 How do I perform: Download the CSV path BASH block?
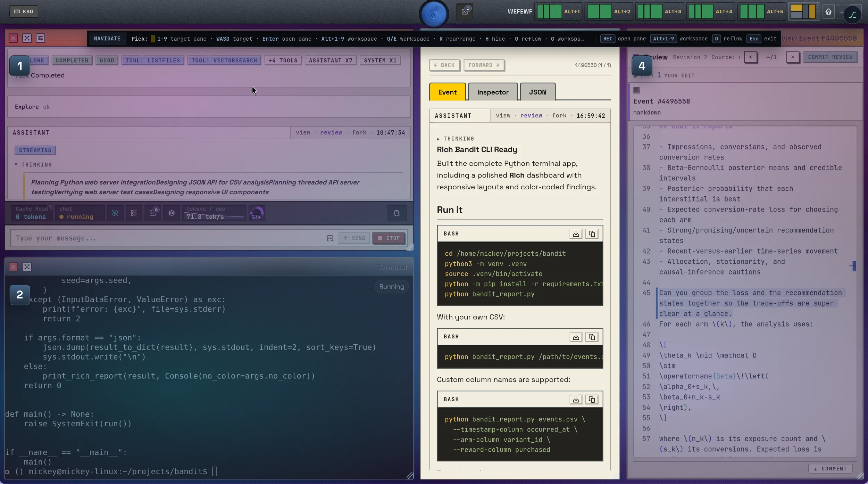pos(576,337)
